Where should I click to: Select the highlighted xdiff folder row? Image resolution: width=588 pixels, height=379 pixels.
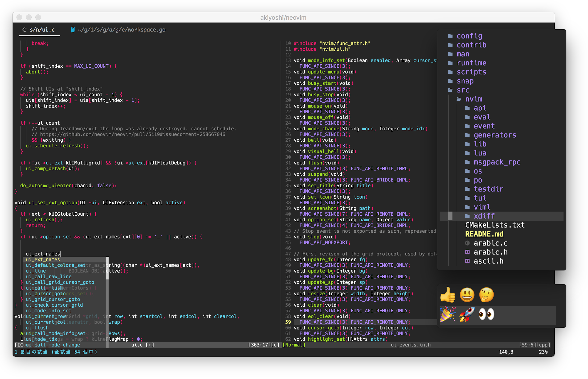[x=502, y=216]
